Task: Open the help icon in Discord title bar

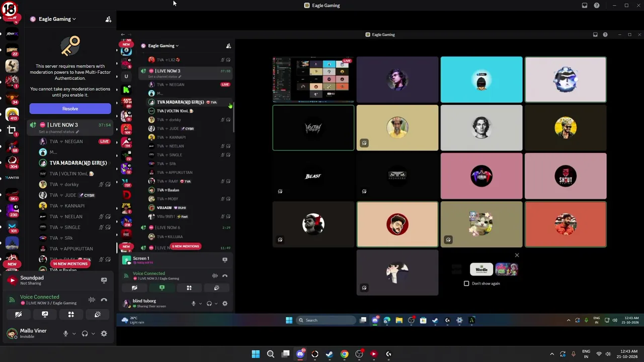Action: (x=597, y=6)
